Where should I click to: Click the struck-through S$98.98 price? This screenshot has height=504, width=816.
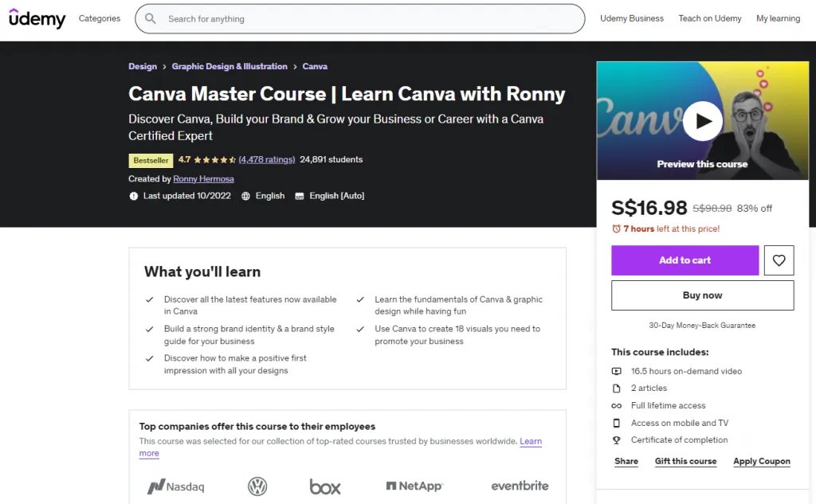[712, 209]
